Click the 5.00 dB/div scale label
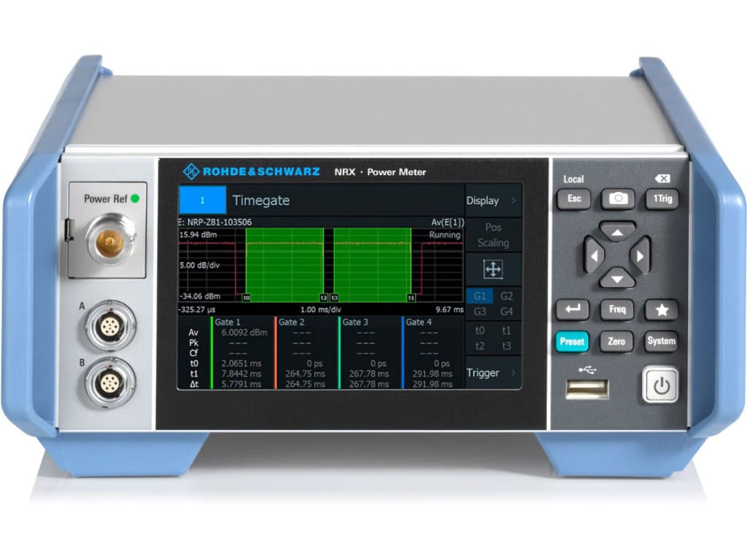Viewport: 747px width, 560px height. pos(200,265)
